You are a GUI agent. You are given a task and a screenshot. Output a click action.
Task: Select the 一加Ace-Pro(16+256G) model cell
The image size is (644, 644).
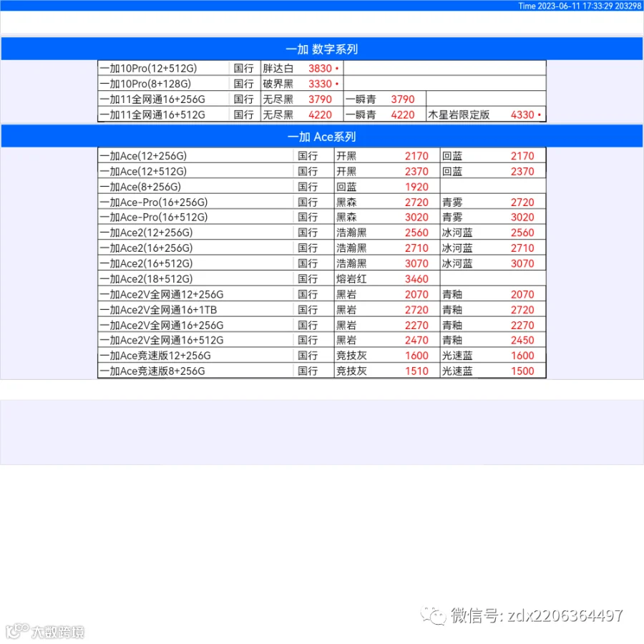point(195,202)
